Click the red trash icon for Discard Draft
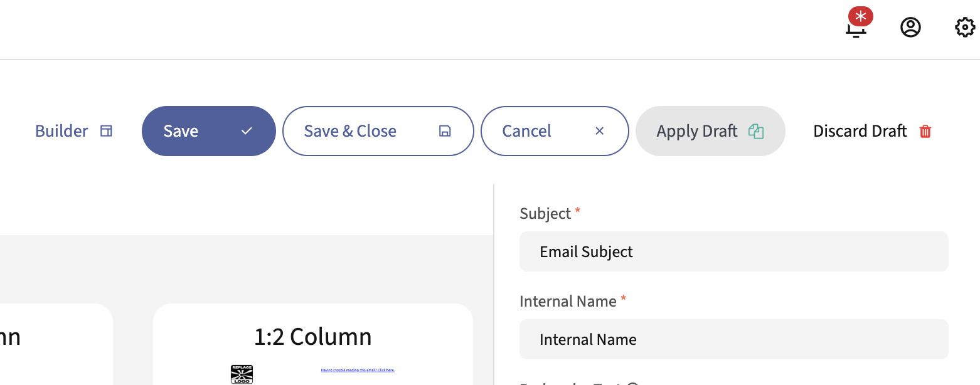The height and width of the screenshot is (385, 980). [925, 131]
